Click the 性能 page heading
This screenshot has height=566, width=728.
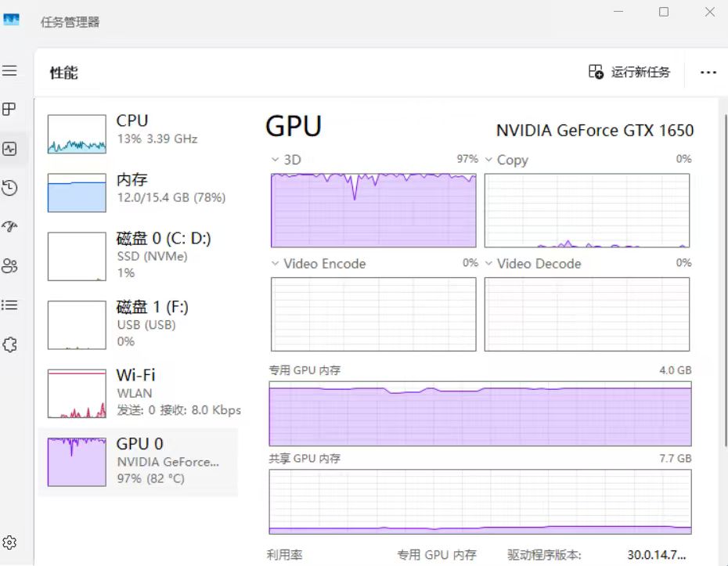[x=64, y=73]
